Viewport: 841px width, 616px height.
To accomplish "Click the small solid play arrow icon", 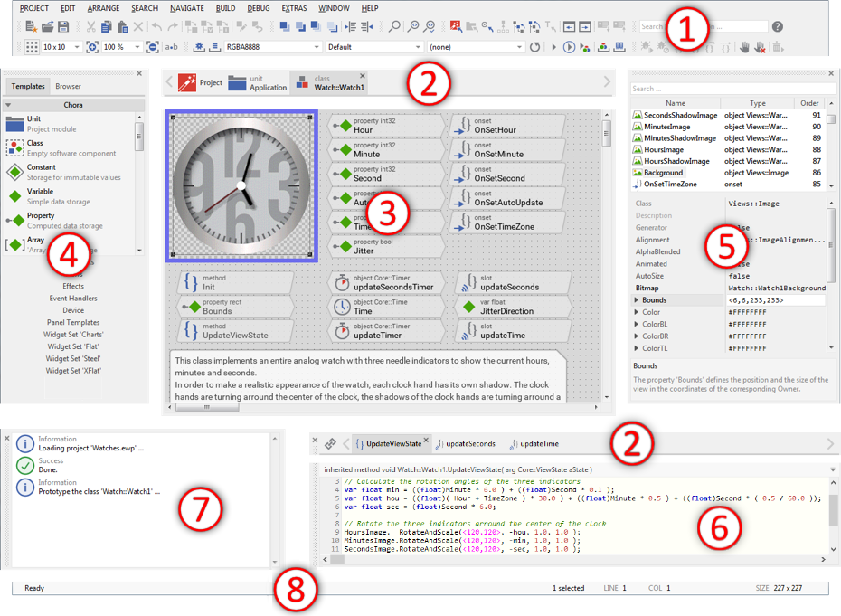I will [554, 47].
